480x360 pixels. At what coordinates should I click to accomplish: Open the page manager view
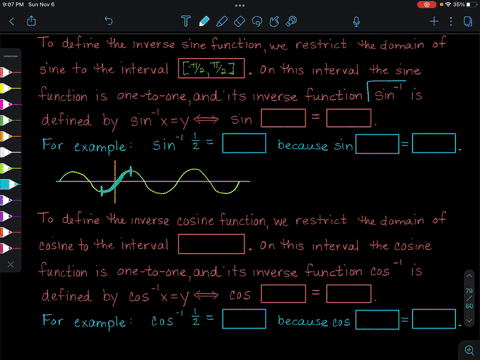pyautogui.click(x=468, y=22)
